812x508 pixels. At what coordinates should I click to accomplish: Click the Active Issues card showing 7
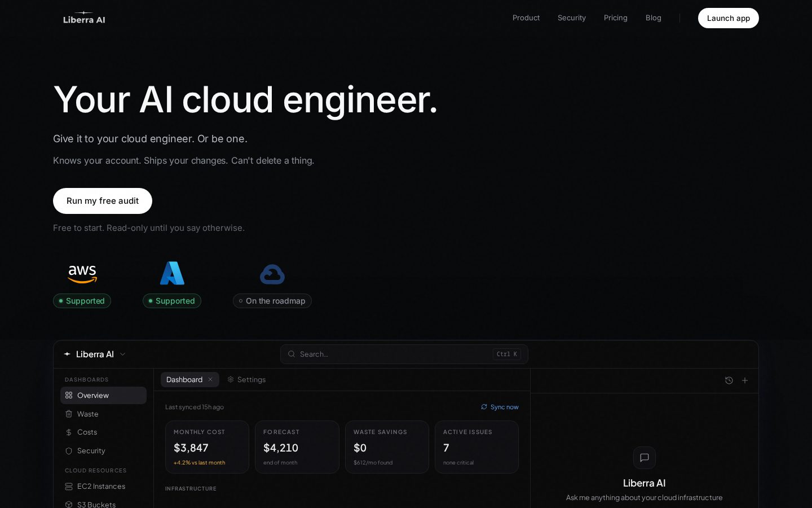[476, 447]
